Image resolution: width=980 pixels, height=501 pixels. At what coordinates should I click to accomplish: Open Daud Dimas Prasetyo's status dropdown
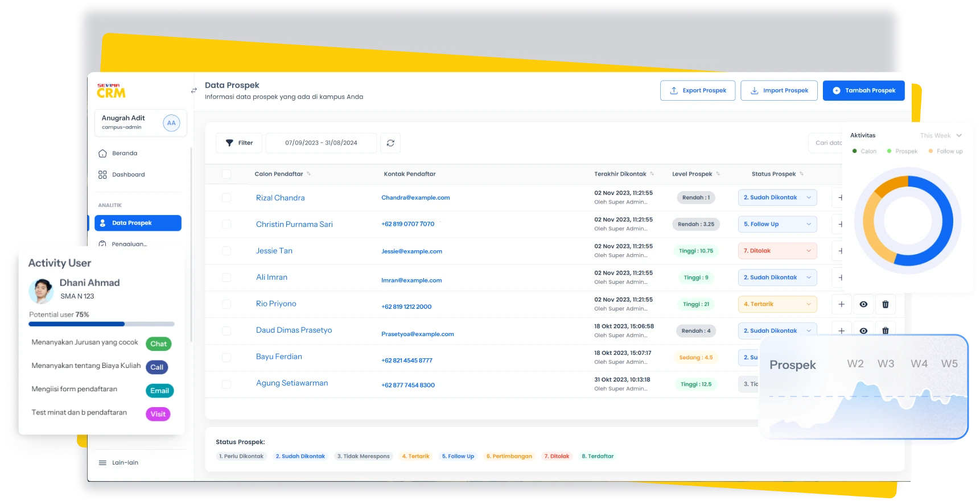click(777, 330)
